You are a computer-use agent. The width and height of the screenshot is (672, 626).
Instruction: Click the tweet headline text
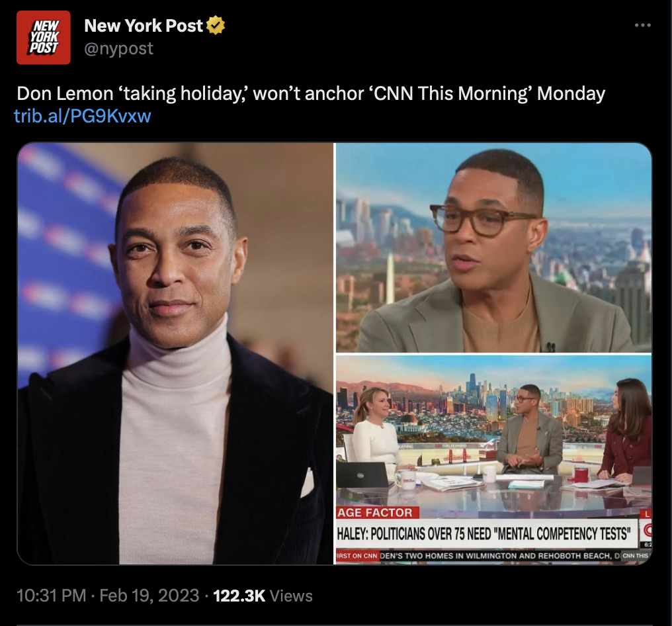click(x=311, y=93)
